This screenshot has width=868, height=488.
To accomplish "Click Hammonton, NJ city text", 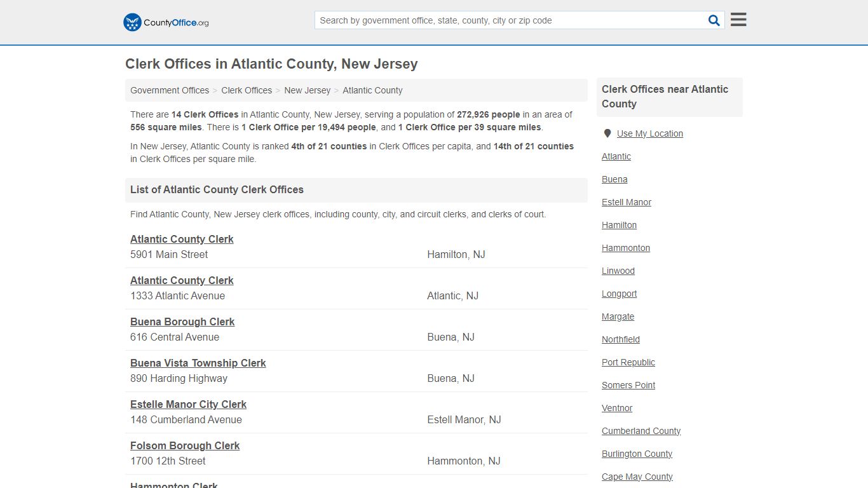I will pyautogui.click(x=464, y=461).
